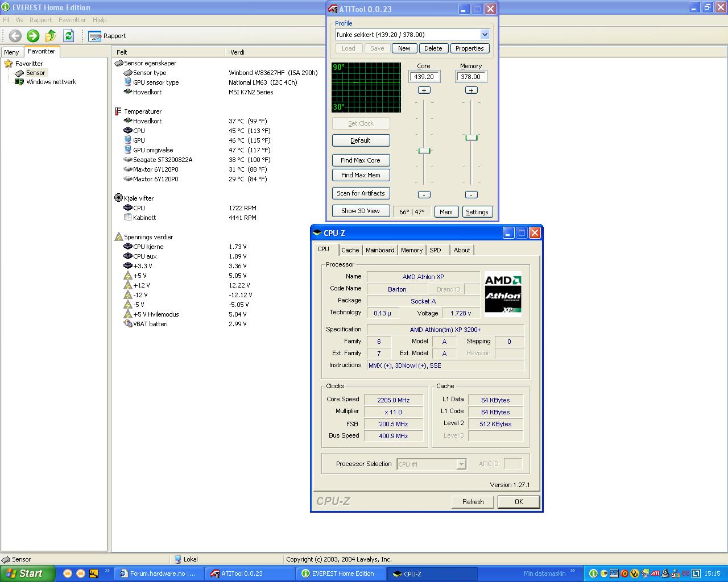Click the AMD Athlon XP logo
This screenshot has height=582, width=728.
point(503,294)
